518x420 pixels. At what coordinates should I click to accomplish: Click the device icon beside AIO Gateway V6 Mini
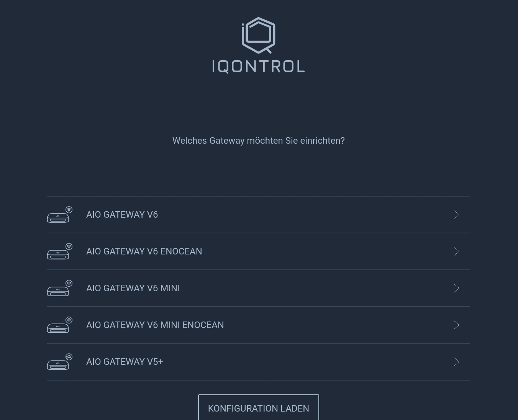pos(59,290)
